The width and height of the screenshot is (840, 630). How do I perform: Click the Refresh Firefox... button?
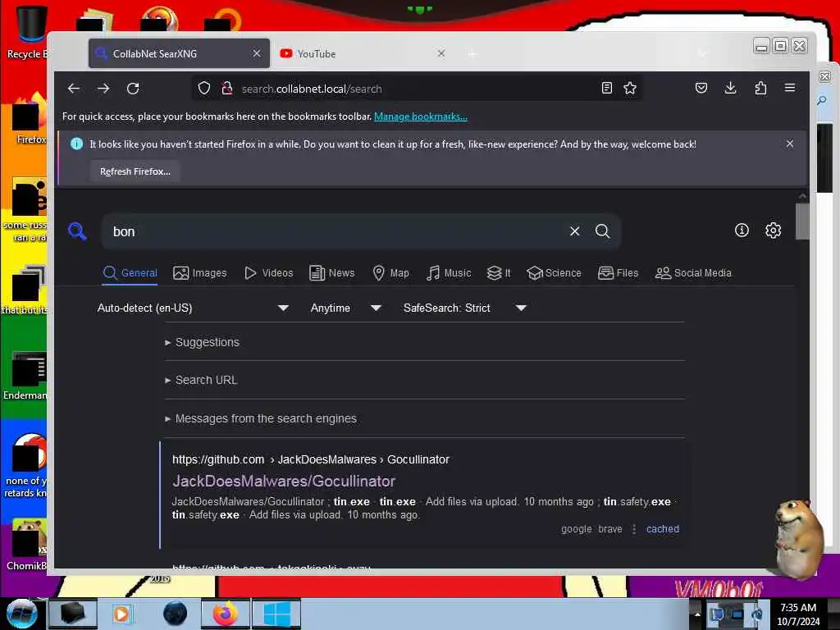point(135,171)
